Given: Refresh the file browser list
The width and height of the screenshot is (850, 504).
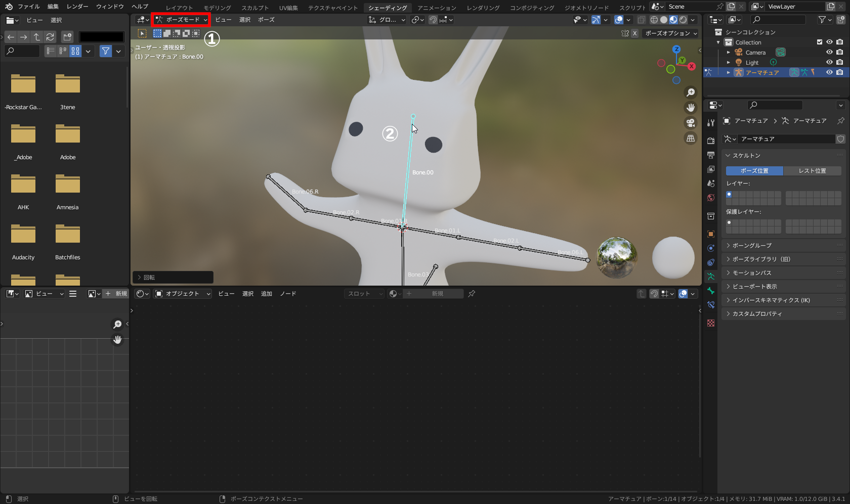Looking at the screenshot, I should tap(50, 37).
